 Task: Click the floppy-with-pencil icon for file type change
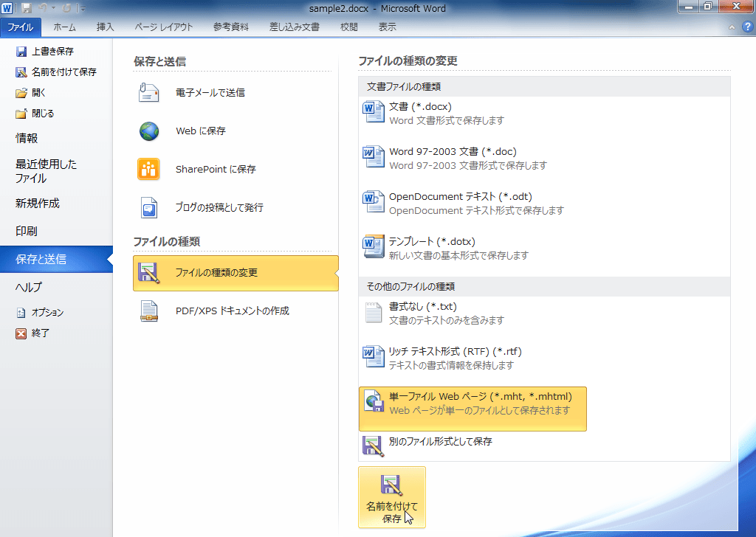coord(148,273)
